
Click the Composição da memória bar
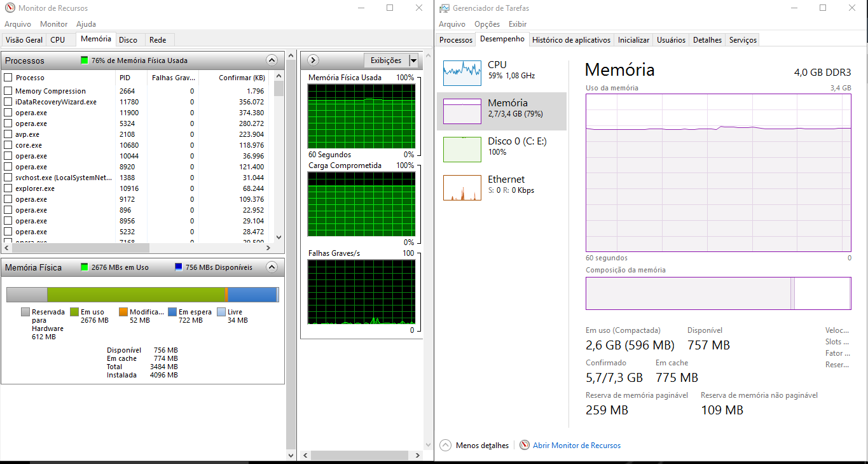coord(718,293)
